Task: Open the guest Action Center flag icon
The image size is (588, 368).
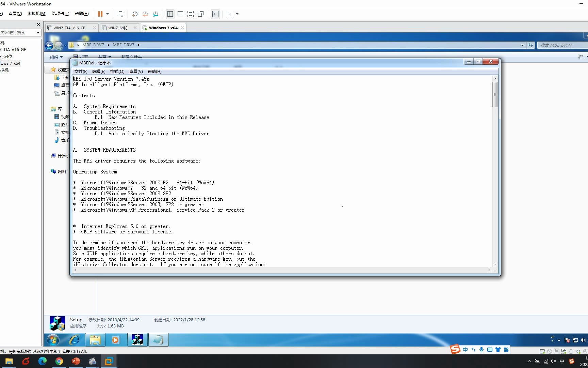Action: pos(567,340)
